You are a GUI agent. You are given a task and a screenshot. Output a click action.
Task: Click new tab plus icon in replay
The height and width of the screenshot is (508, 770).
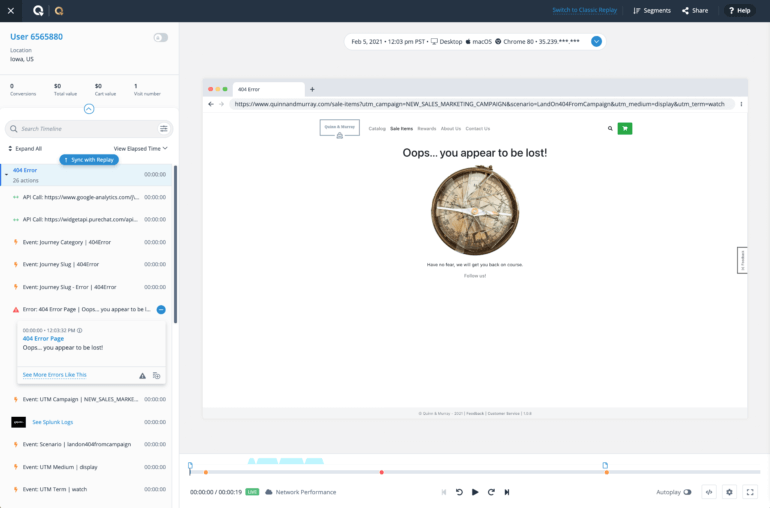(312, 89)
